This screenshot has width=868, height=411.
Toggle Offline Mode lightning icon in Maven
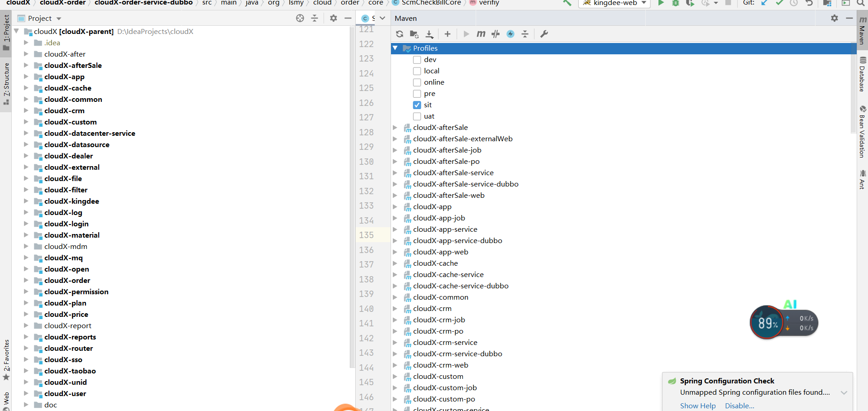click(510, 34)
